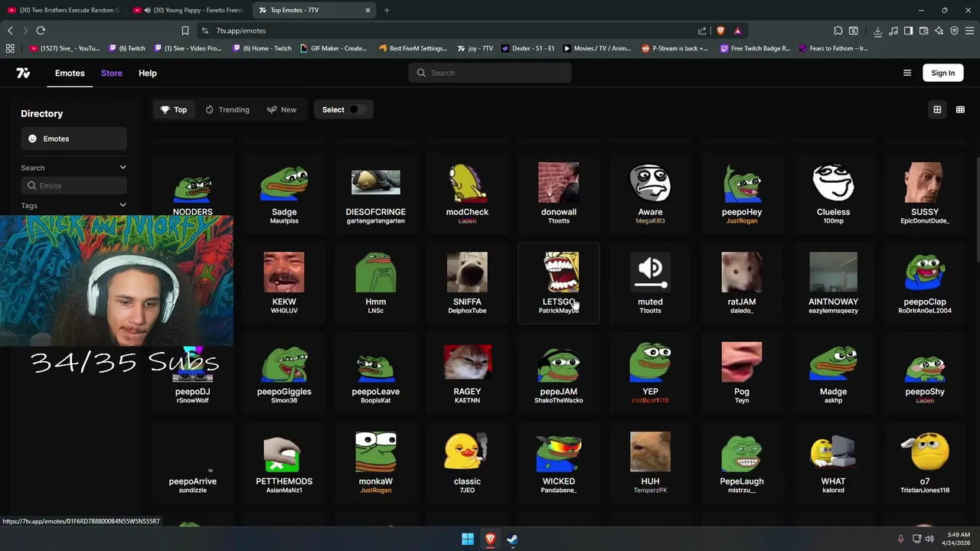The width and height of the screenshot is (980, 551).
Task: Open the Fears to Fathom bookmark
Action: [834, 48]
